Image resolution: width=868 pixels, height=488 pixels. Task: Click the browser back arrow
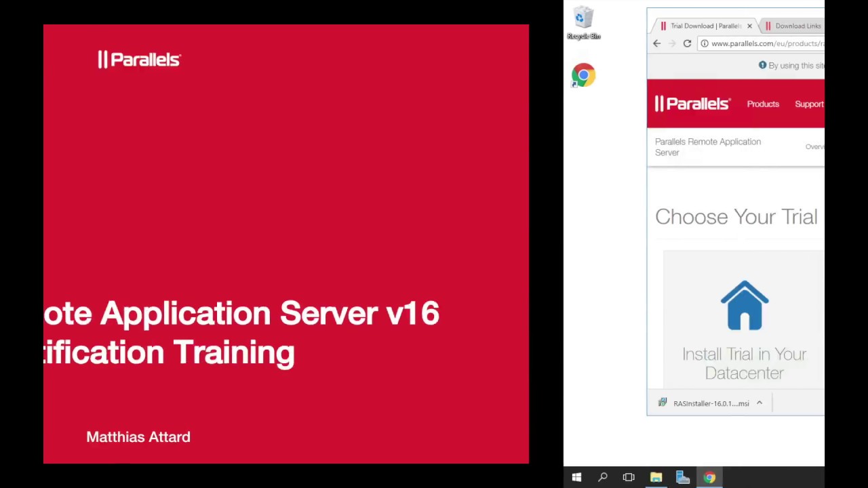click(x=656, y=43)
